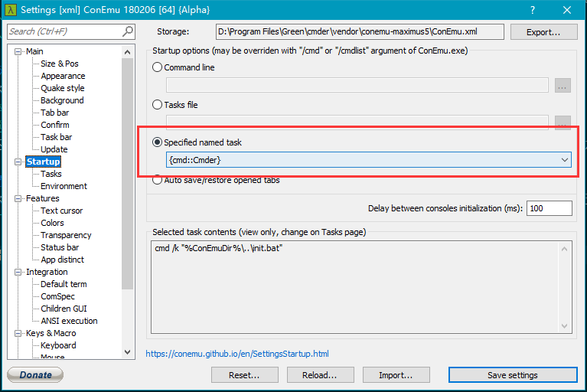
Task: Select the Startup tree item
Action: click(x=43, y=162)
